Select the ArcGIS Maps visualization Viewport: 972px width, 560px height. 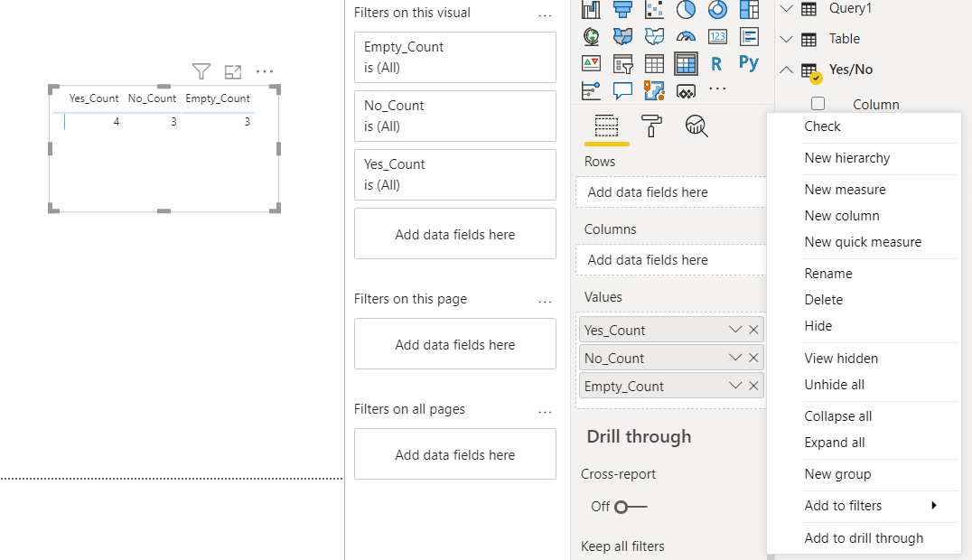[x=654, y=90]
